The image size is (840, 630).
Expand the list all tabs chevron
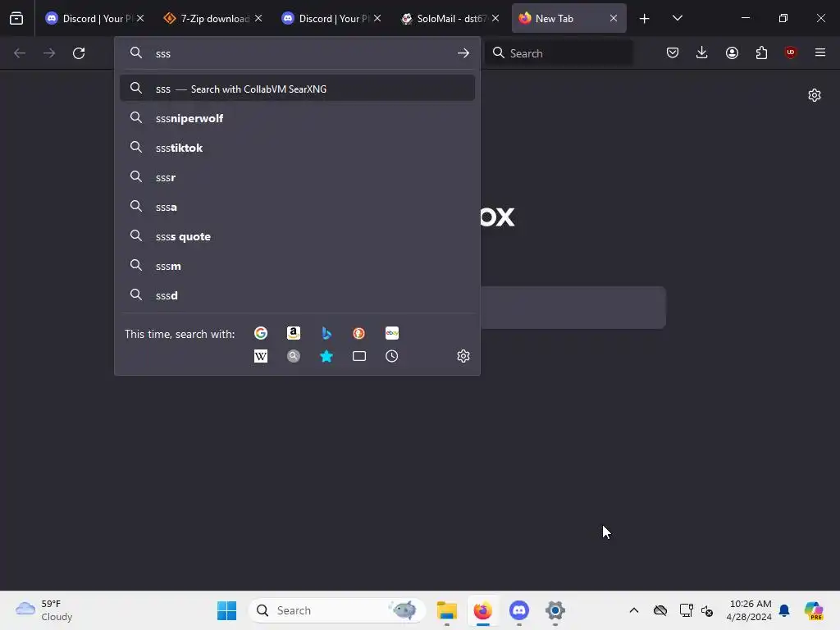pyautogui.click(x=677, y=18)
